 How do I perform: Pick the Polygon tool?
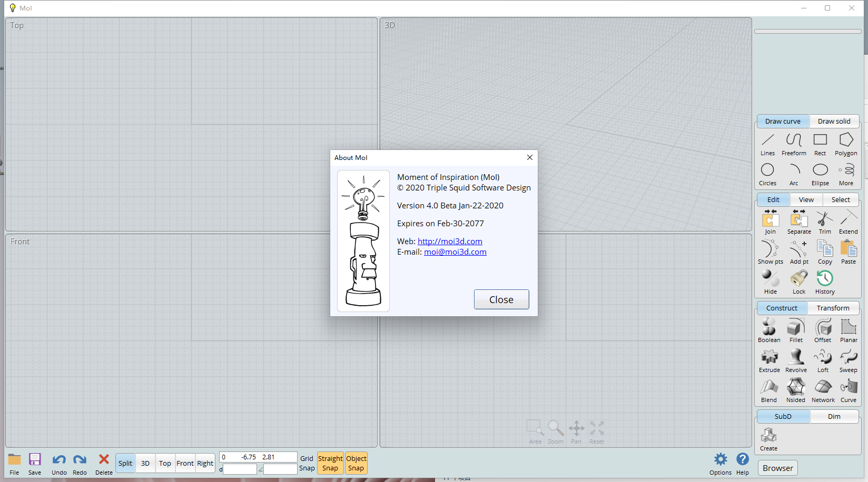click(846, 144)
